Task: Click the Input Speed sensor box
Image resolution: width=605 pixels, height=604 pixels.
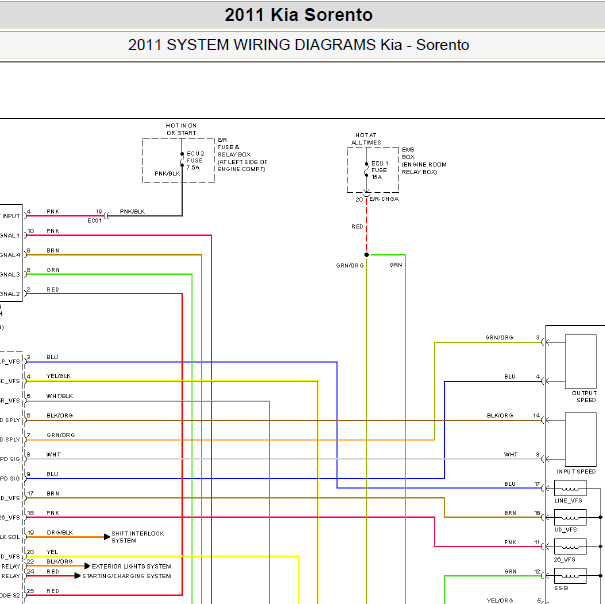Action: (x=581, y=439)
